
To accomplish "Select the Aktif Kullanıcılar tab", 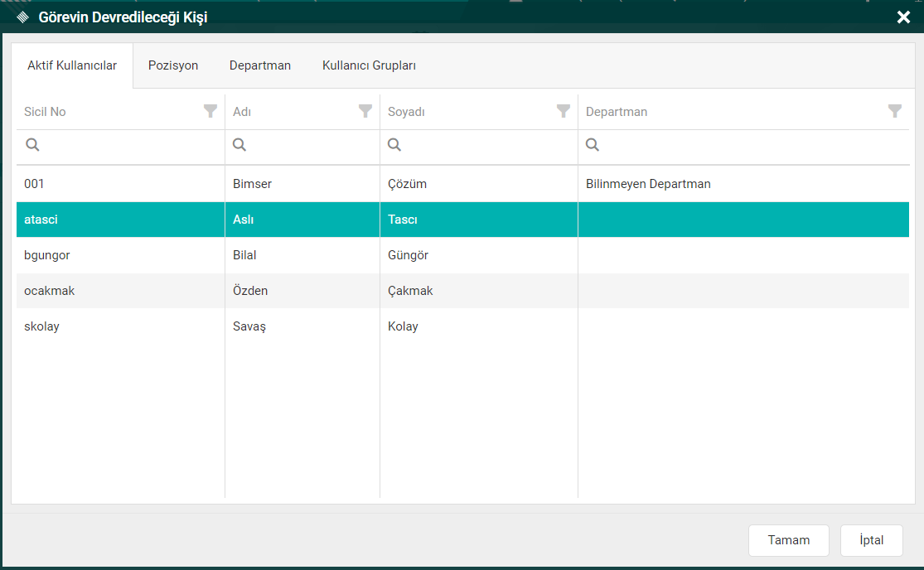I will point(72,65).
